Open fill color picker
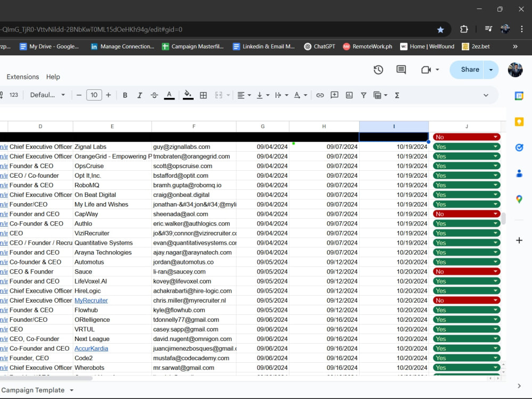Screen dimensions: 532x399 188,95
